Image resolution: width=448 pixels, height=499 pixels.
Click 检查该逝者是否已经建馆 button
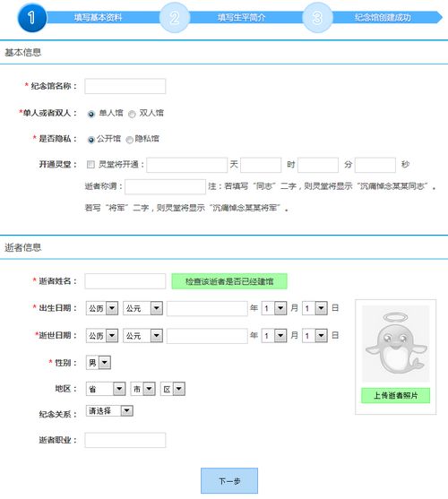[x=229, y=281]
